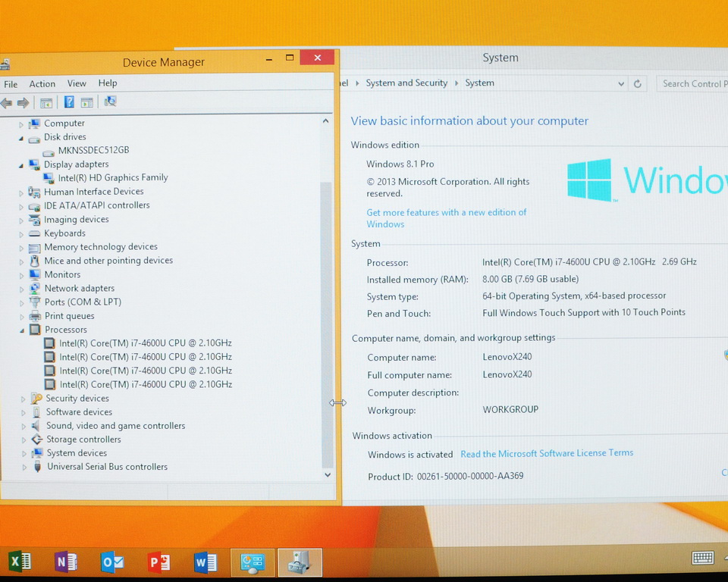Click the Properties pane toolbar icon
Image resolution: width=728 pixels, height=582 pixels.
pos(86,102)
